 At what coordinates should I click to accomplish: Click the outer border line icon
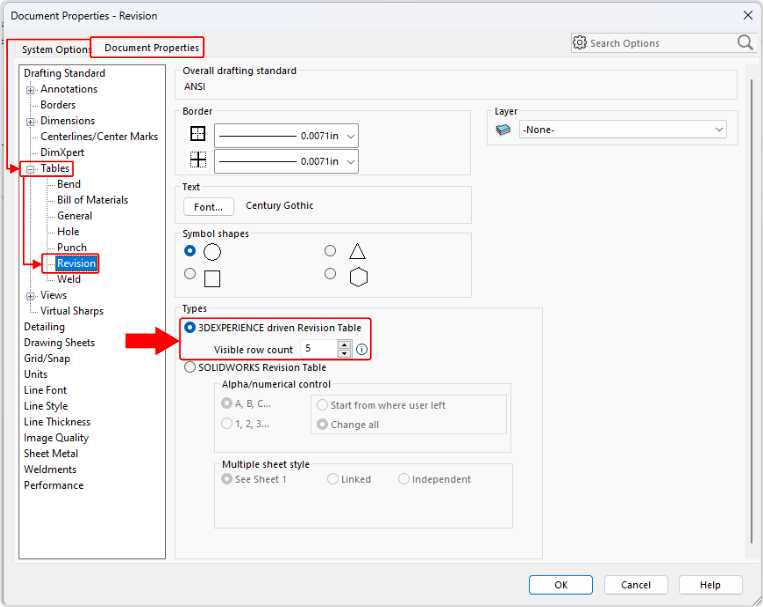198,133
